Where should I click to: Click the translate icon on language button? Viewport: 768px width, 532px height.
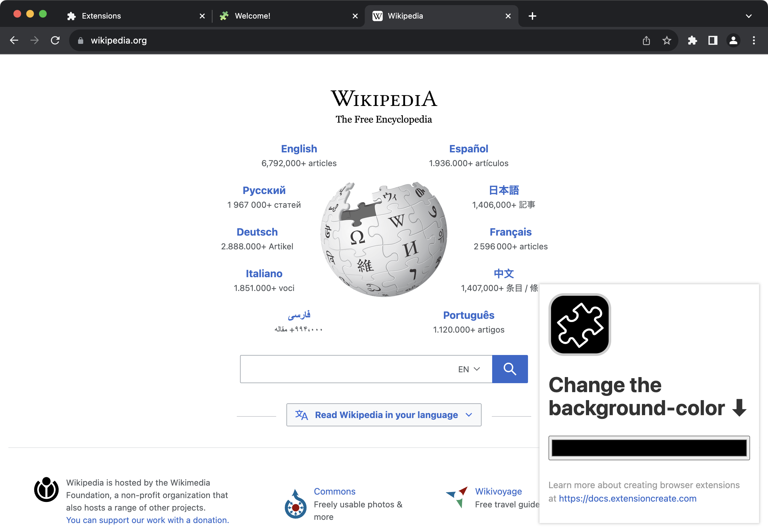pyautogui.click(x=301, y=415)
